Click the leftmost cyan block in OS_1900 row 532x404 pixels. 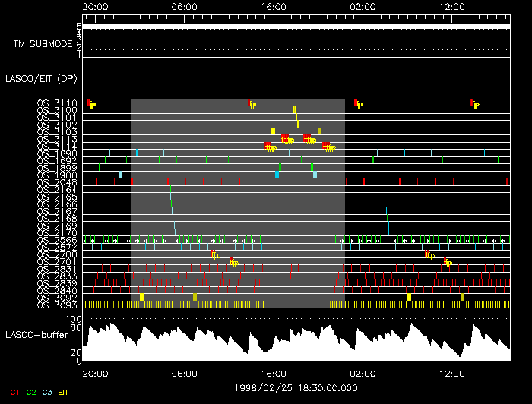[x=120, y=175]
